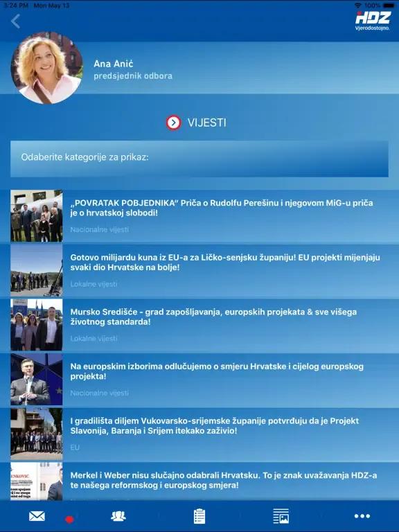Select Lokalne vijesti tag under Ličko-senjsku article

tap(94, 284)
